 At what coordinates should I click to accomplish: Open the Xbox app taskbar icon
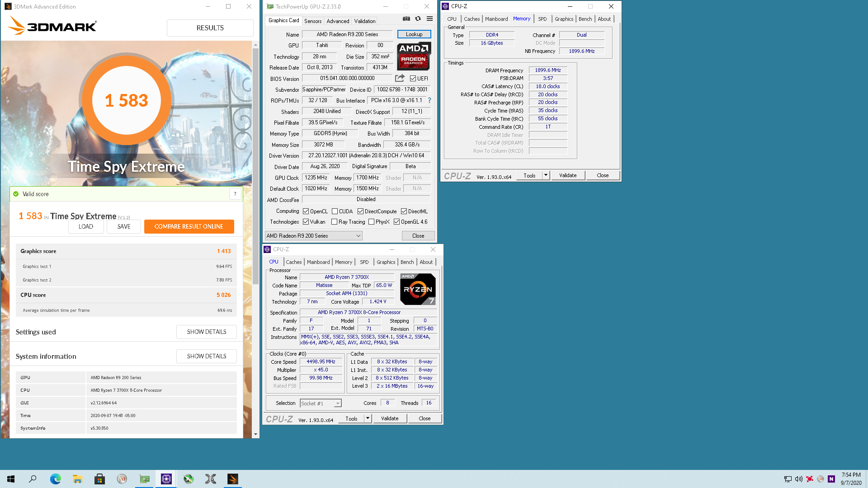189,479
